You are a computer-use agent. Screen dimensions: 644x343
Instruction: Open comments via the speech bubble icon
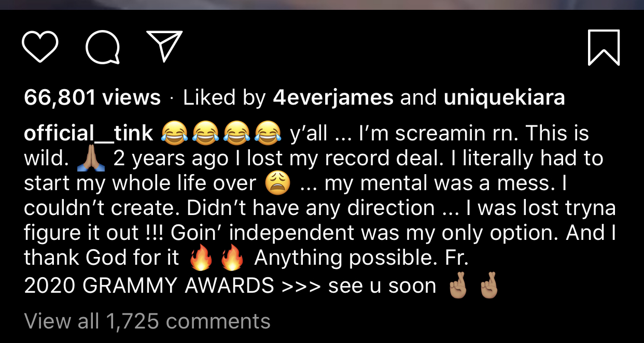pyautogui.click(x=103, y=47)
